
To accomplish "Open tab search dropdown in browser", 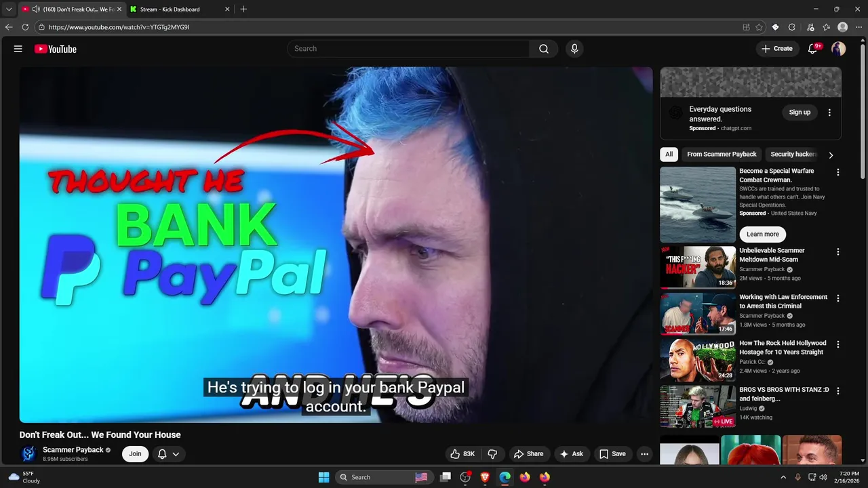I will (x=9, y=9).
